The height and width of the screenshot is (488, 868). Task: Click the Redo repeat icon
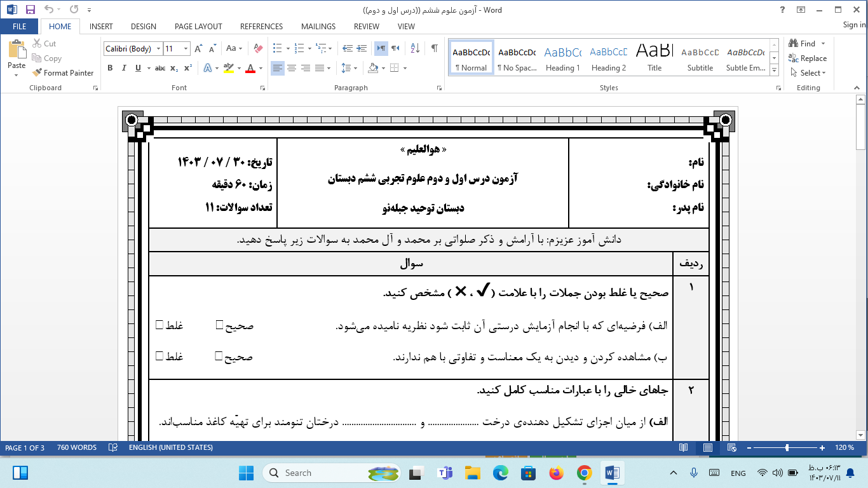click(74, 10)
